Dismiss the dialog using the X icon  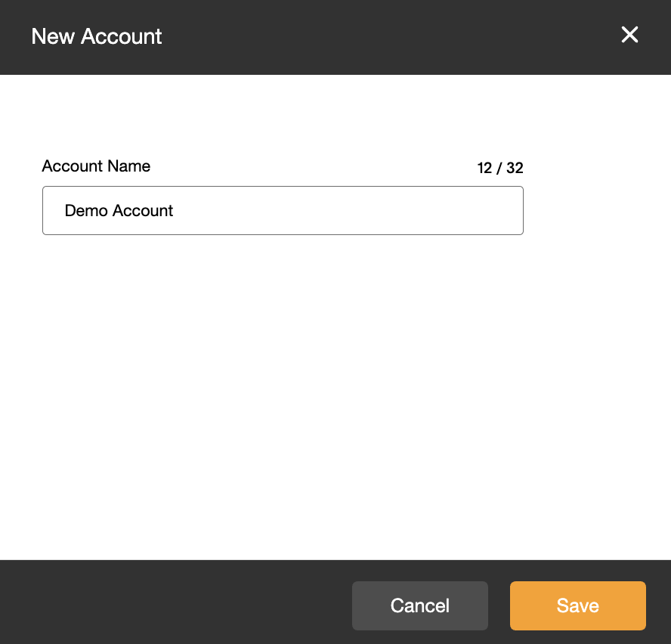point(629,35)
